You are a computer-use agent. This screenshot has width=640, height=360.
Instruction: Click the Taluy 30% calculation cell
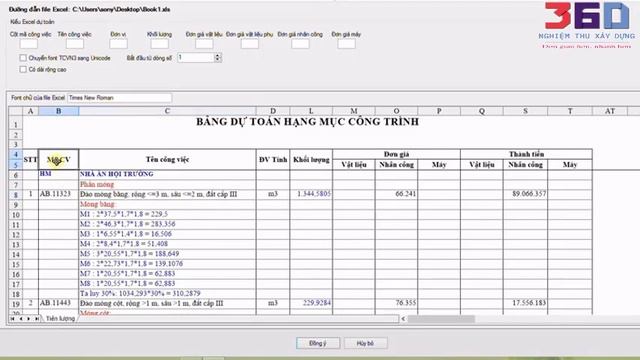(x=167, y=293)
